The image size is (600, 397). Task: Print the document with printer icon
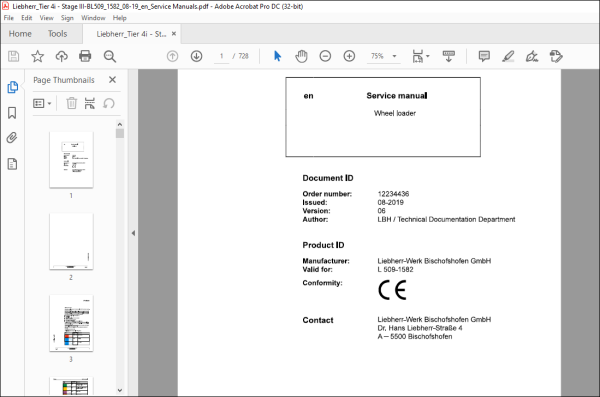coord(85,56)
